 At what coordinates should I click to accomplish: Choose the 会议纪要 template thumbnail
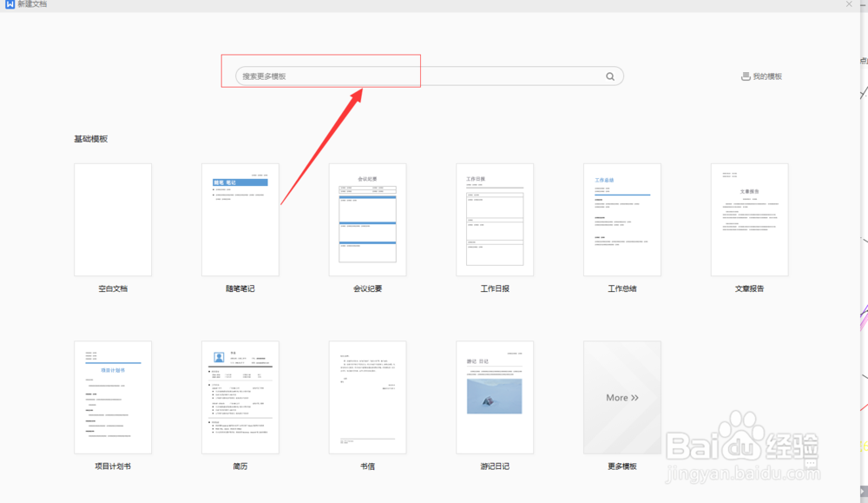(367, 220)
